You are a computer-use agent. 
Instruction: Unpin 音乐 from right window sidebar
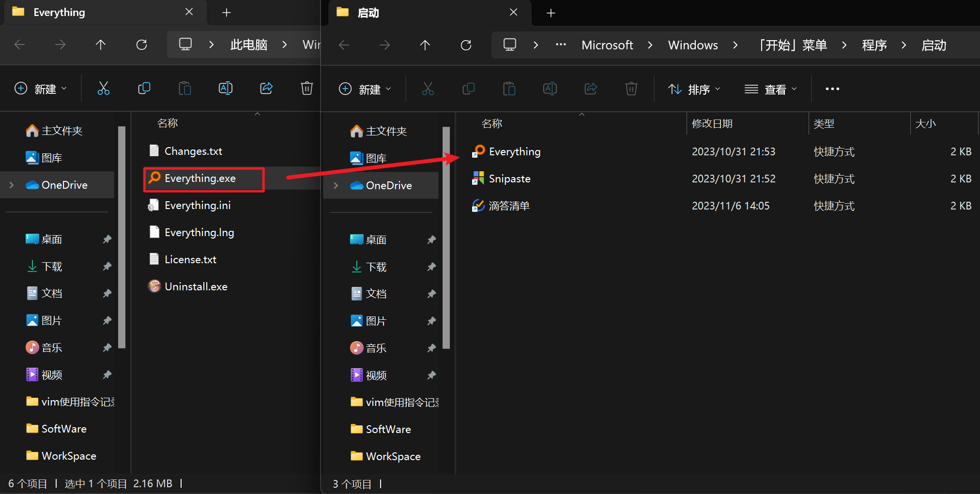point(431,348)
